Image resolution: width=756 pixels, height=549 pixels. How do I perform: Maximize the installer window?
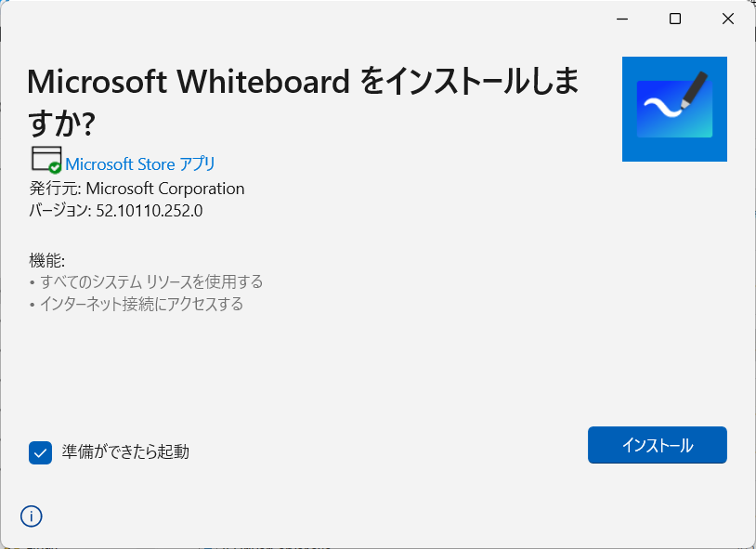tap(675, 19)
